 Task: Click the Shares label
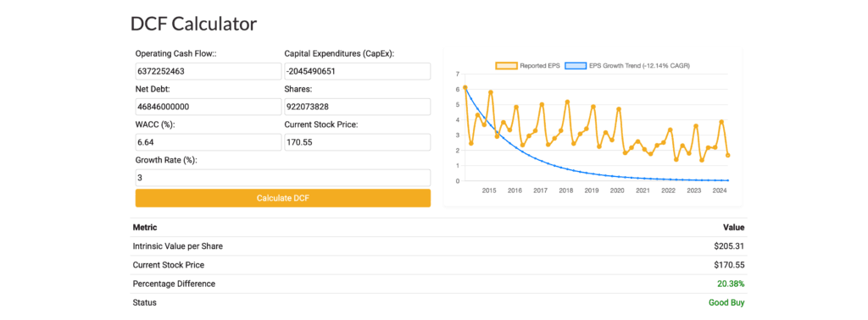pyautogui.click(x=298, y=89)
